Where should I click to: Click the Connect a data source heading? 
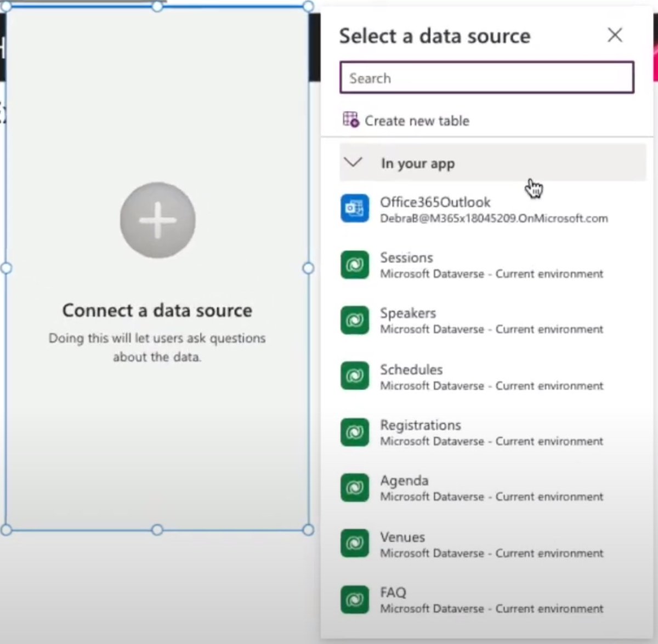click(x=157, y=310)
